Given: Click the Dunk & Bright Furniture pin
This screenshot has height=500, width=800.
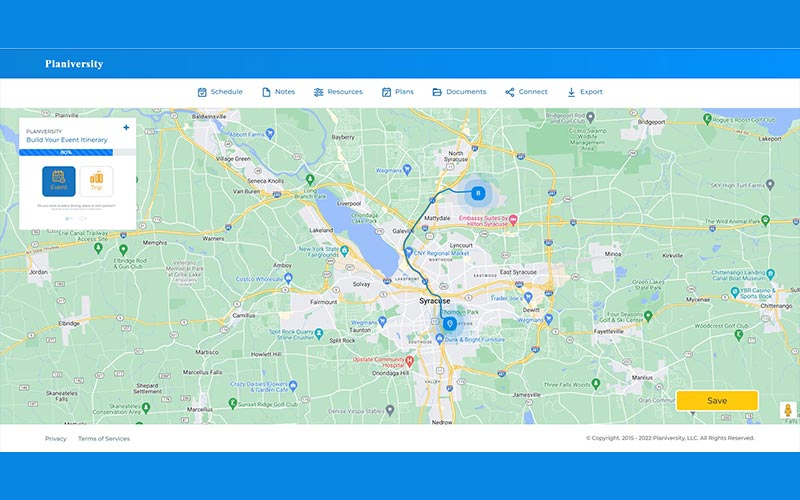Looking at the screenshot, I should [439, 339].
